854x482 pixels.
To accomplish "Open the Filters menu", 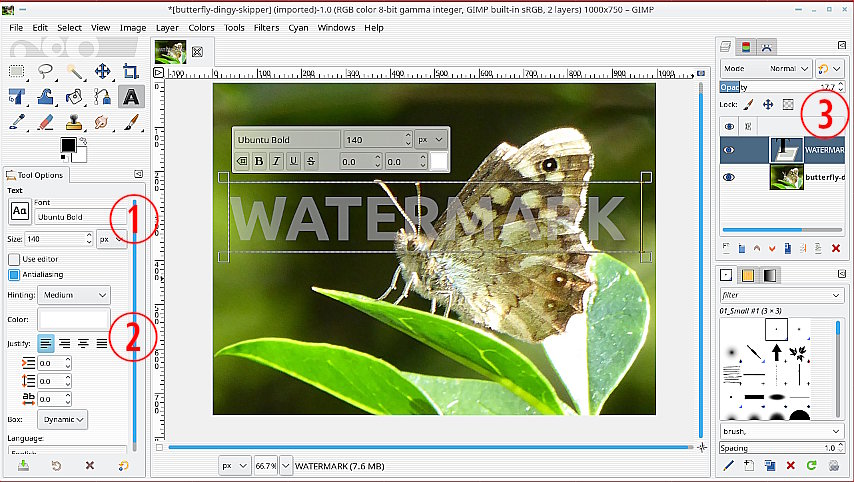I will (x=266, y=27).
